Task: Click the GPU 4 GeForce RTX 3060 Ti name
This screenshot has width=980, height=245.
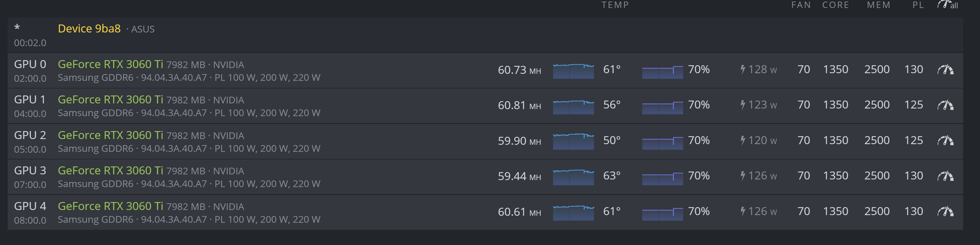Action: [x=110, y=206]
